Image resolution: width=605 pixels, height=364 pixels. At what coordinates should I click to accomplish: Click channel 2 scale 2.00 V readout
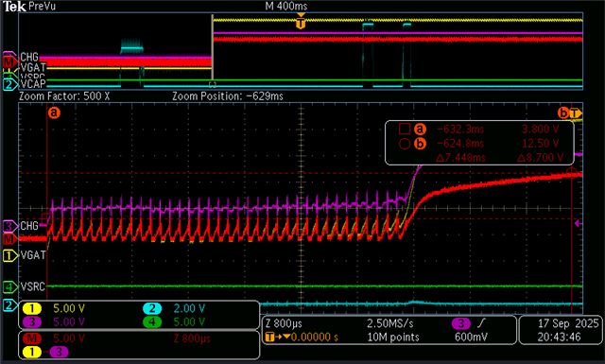click(189, 308)
